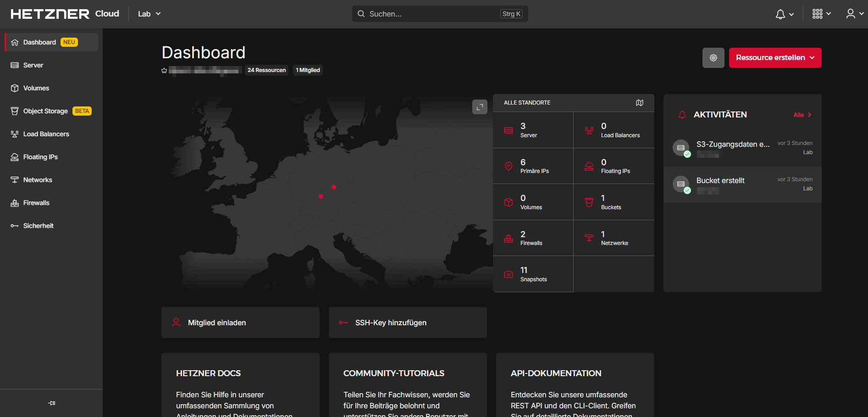
Task: Click the 1 Mitglied badge
Action: 308,70
